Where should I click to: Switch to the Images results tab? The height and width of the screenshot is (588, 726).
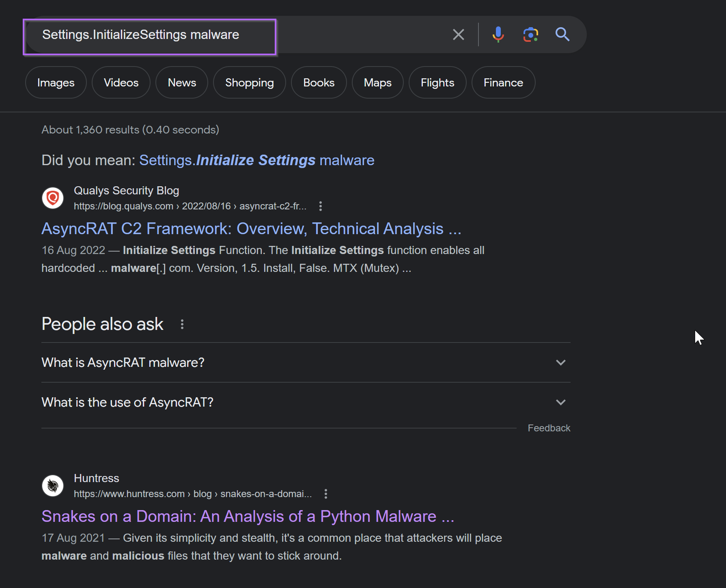[56, 82]
